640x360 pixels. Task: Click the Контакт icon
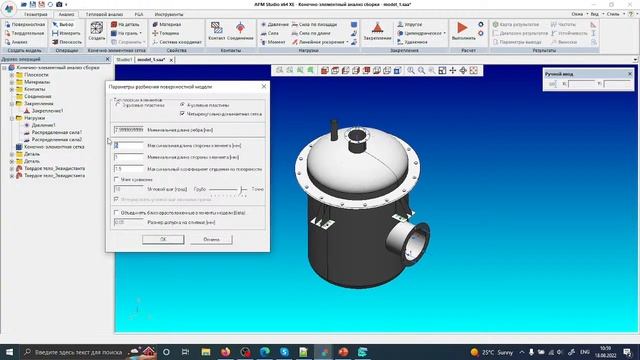coord(216,31)
